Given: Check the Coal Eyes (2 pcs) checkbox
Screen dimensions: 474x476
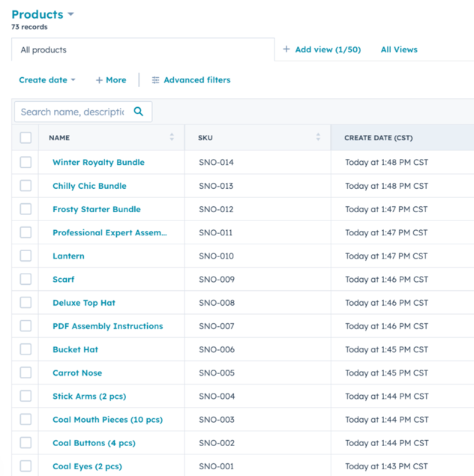Looking at the screenshot, I should click(25, 466).
